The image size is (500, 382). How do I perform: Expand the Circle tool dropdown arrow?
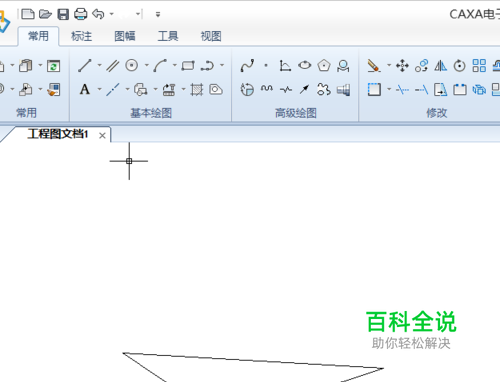coord(146,65)
